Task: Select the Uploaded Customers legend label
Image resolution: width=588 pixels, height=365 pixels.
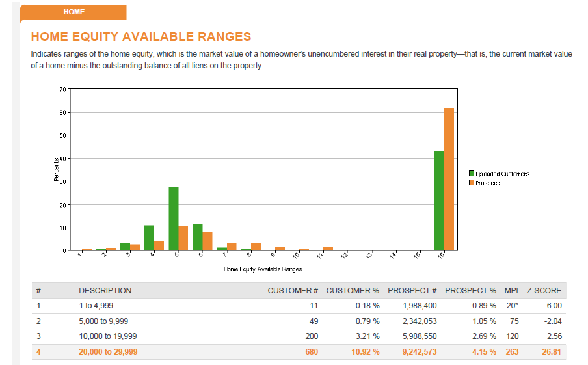Action: tap(502, 174)
